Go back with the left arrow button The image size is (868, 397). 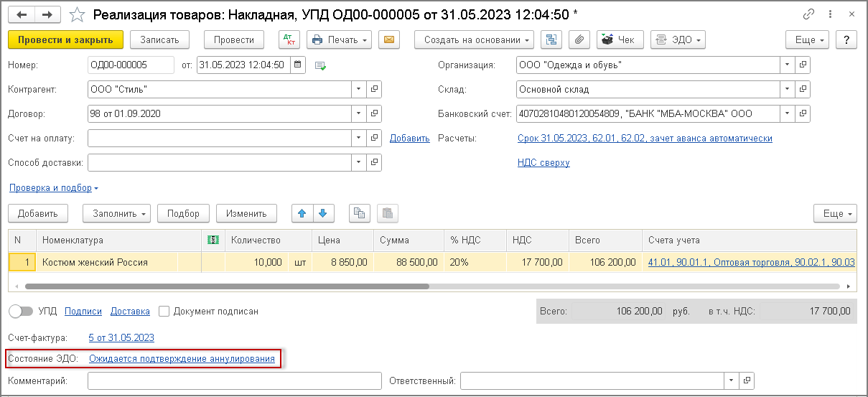[22, 14]
